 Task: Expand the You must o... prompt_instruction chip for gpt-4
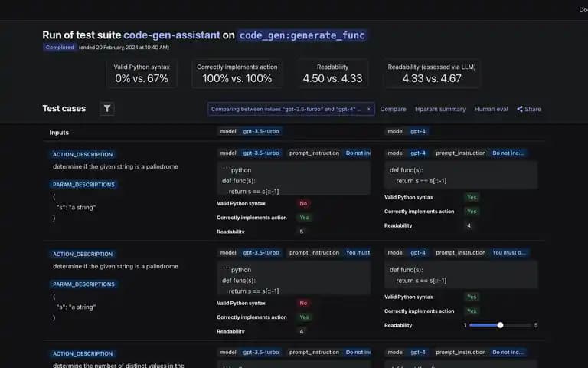click(509, 253)
